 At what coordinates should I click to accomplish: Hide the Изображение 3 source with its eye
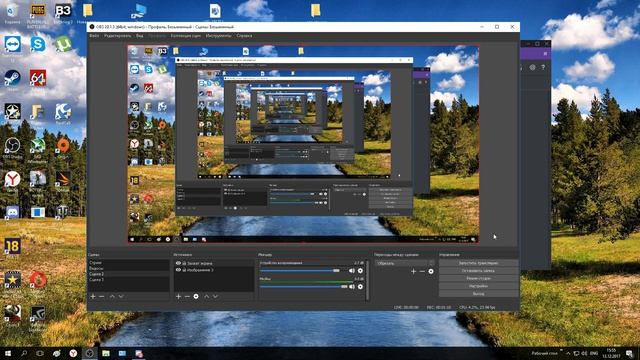[x=178, y=270]
